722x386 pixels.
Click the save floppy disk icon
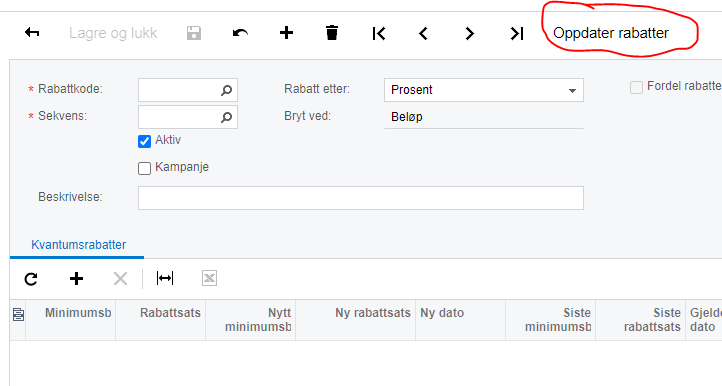[x=194, y=33]
